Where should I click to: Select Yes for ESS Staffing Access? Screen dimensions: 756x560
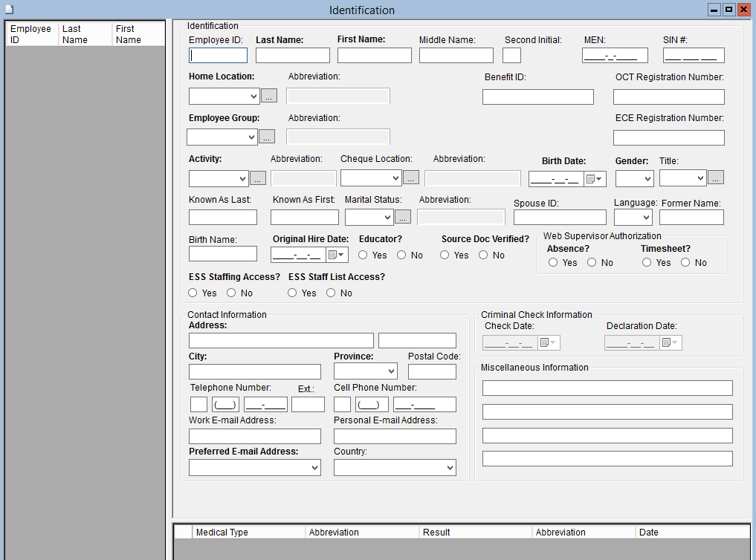tap(193, 293)
